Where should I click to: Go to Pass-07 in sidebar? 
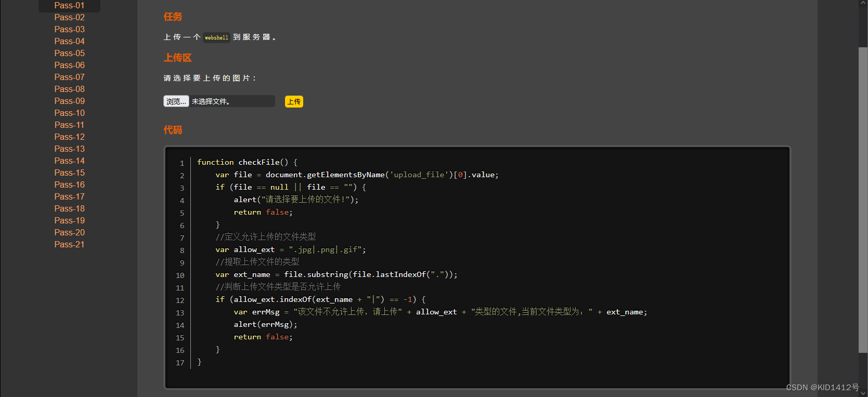tap(69, 77)
